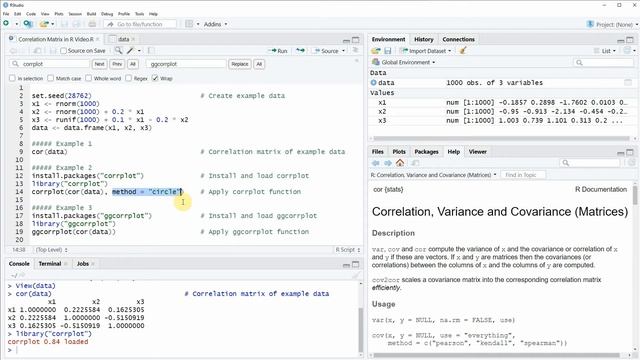Open the Global Environment dropdown
Image resolution: width=640 pixels, height=360 pixels.
[404, 62]
